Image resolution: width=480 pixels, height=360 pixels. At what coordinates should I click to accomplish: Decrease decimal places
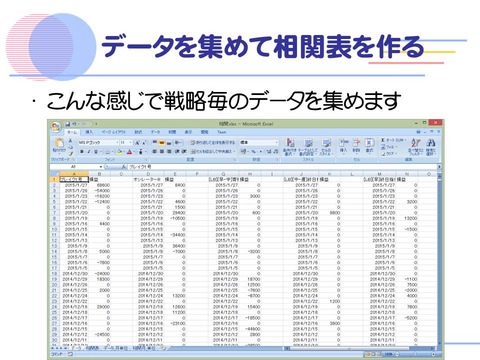(x=276, y=152)
